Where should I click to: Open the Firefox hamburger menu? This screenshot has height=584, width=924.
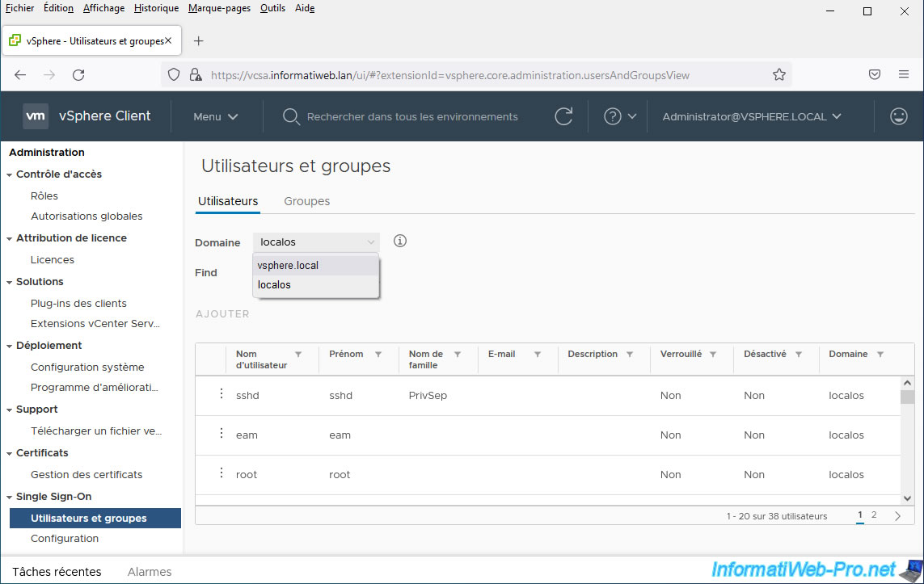pos(903,74)
